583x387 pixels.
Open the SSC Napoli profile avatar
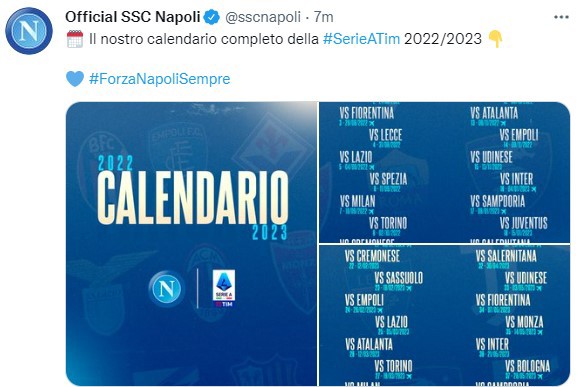29,31
